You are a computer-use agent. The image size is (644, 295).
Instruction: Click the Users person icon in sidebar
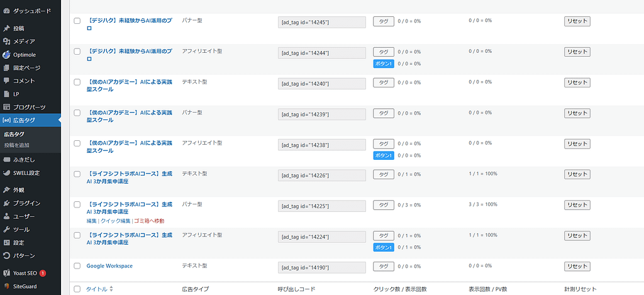pyautogui.click(x=6, y=216)
